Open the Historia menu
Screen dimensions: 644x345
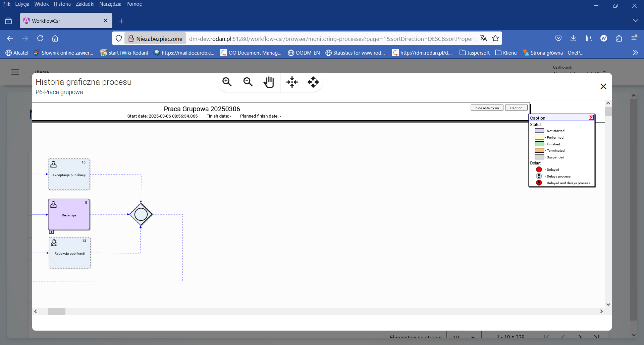62,4
